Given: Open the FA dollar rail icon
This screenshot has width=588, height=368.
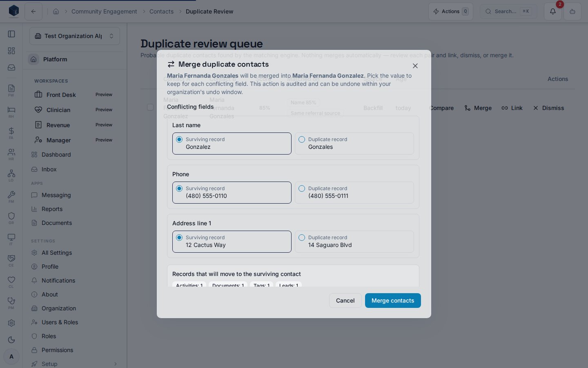Looking at the screenshot, I should coord(11,133).
